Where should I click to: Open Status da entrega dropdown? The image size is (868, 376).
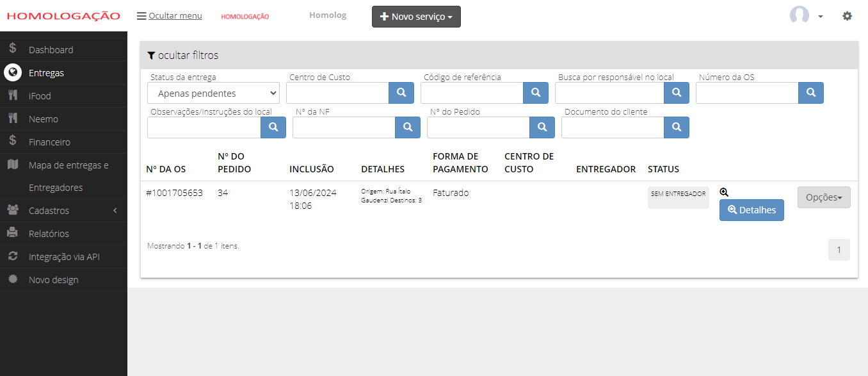(213, 93)
